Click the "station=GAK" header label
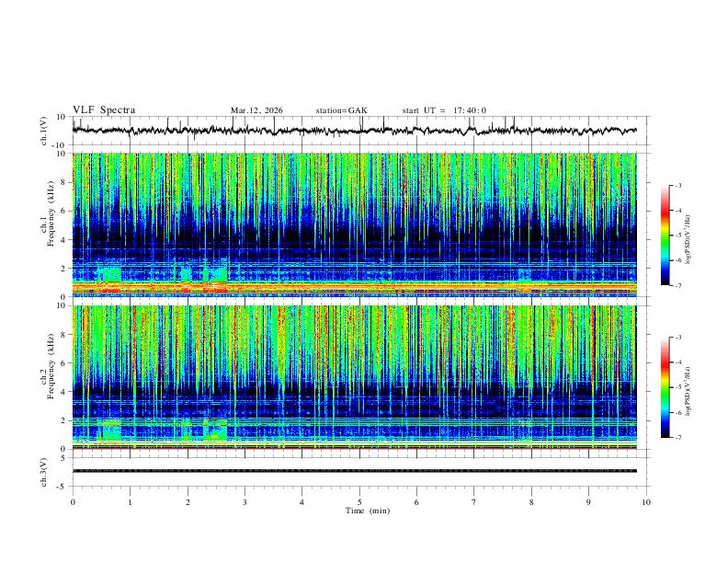 click(341, 110)
